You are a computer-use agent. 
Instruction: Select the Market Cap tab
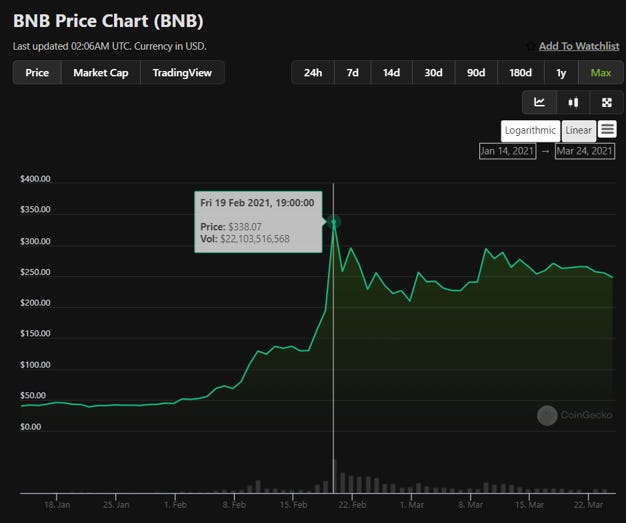[x=101, y=73]
